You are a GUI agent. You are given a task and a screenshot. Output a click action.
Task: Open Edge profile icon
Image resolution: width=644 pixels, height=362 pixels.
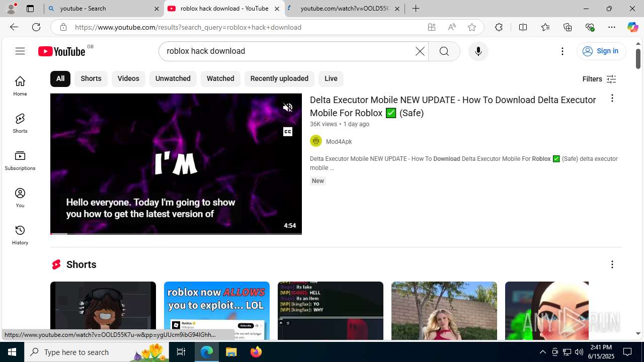(x=11, y=9)
